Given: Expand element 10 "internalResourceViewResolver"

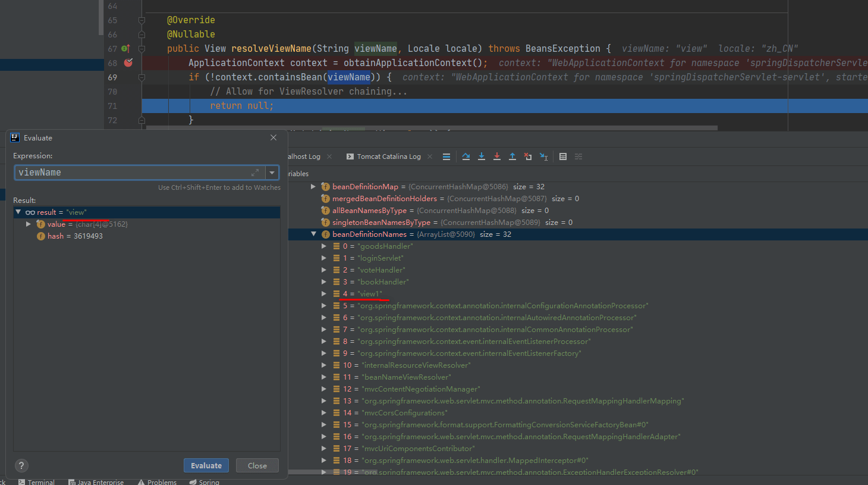Looking at the screenshot, I should point(324,365).
